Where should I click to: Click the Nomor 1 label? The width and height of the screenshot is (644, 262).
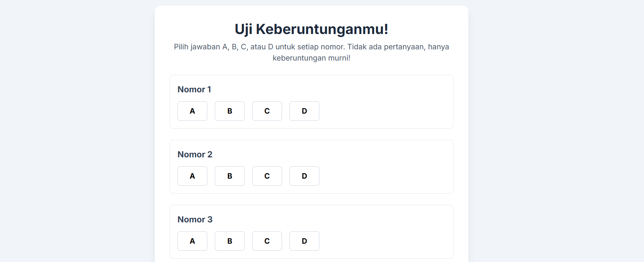point(194,89)
